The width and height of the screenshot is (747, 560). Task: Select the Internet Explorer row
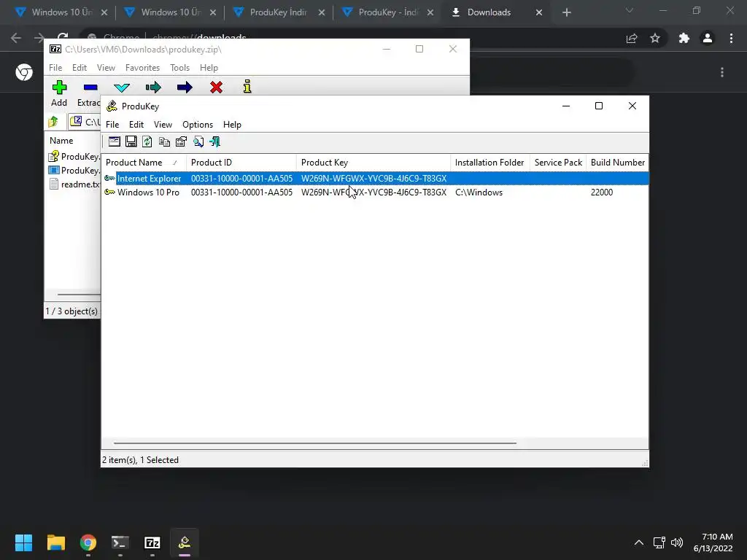(376, 178)
